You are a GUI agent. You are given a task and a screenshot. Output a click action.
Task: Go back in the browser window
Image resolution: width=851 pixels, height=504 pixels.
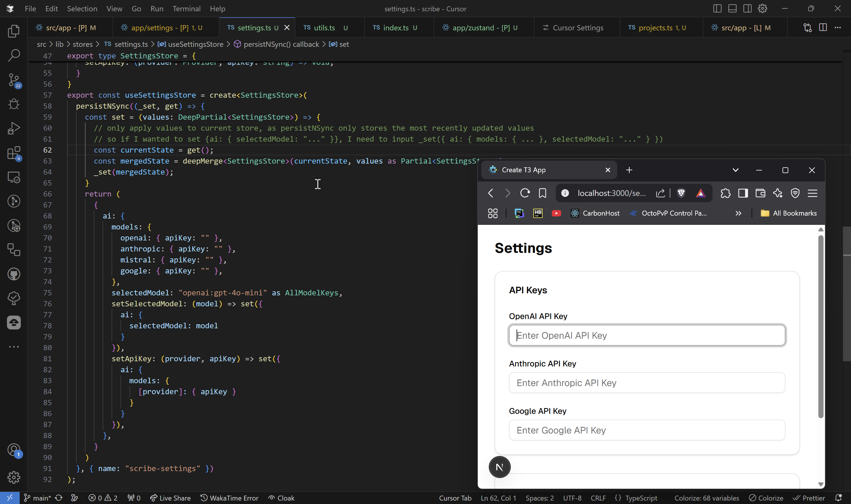(x=491, y=193)
